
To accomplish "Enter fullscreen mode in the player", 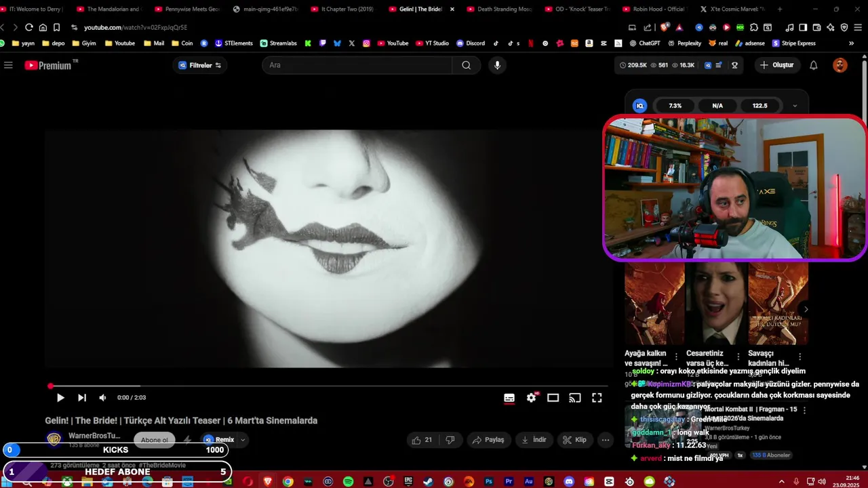I will (x=597, y=398).
